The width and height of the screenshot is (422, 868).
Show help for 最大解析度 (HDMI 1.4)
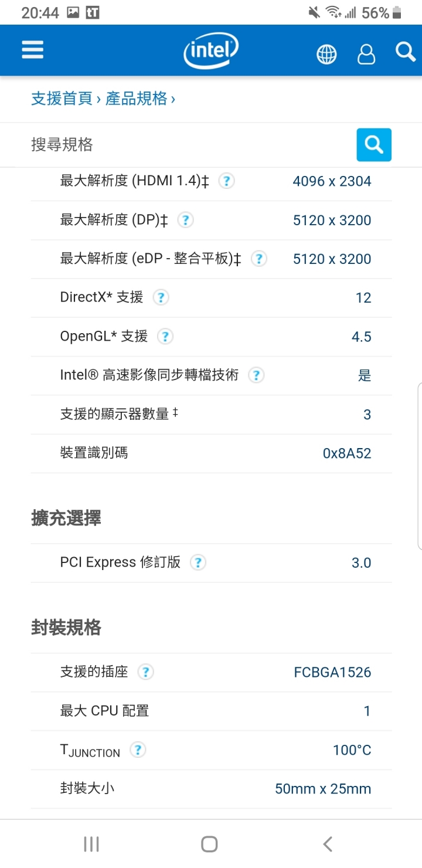click(x=226, y=181)
